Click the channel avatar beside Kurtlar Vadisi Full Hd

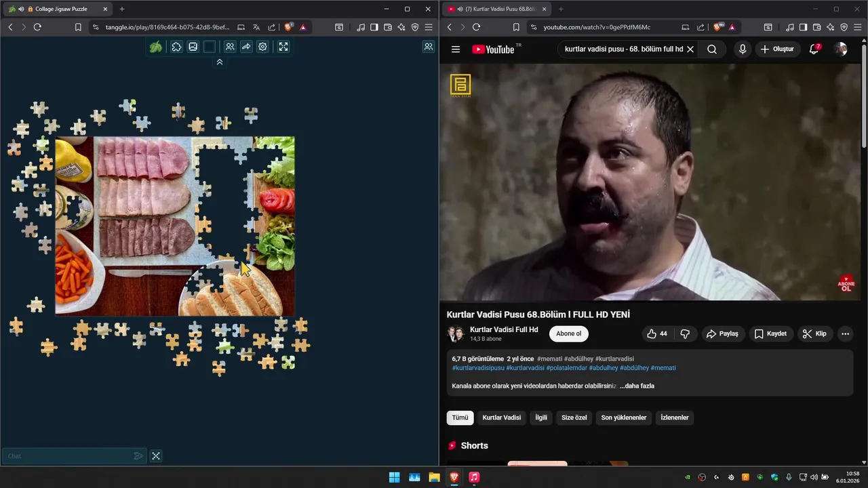click(x=455, y=333)
